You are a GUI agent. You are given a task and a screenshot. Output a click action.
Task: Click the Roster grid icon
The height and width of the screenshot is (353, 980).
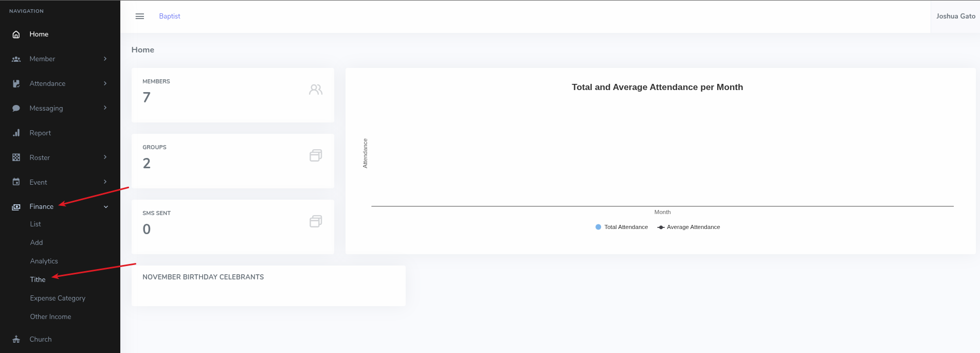pos(16,158)
